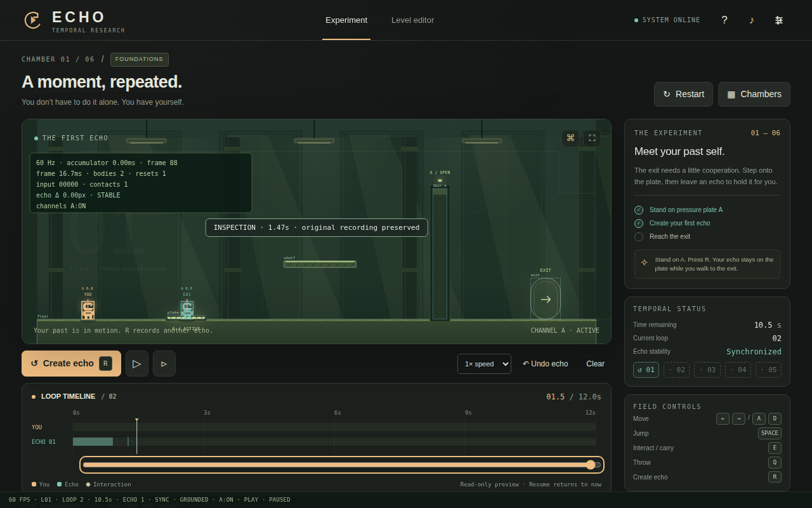Click the debug stats overlay panel
This screenshot has height=508, width=812.
(x=141, y=183)
